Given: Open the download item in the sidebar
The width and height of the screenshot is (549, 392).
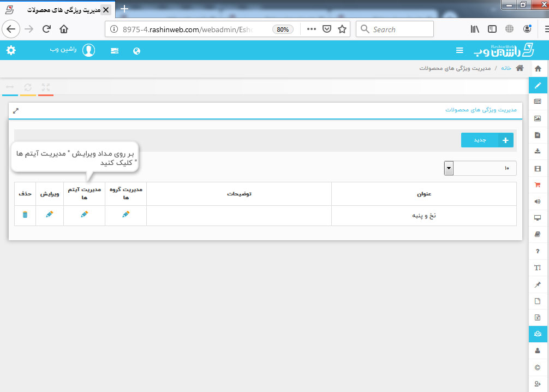Looking at the screenshot, I should 538,151.
